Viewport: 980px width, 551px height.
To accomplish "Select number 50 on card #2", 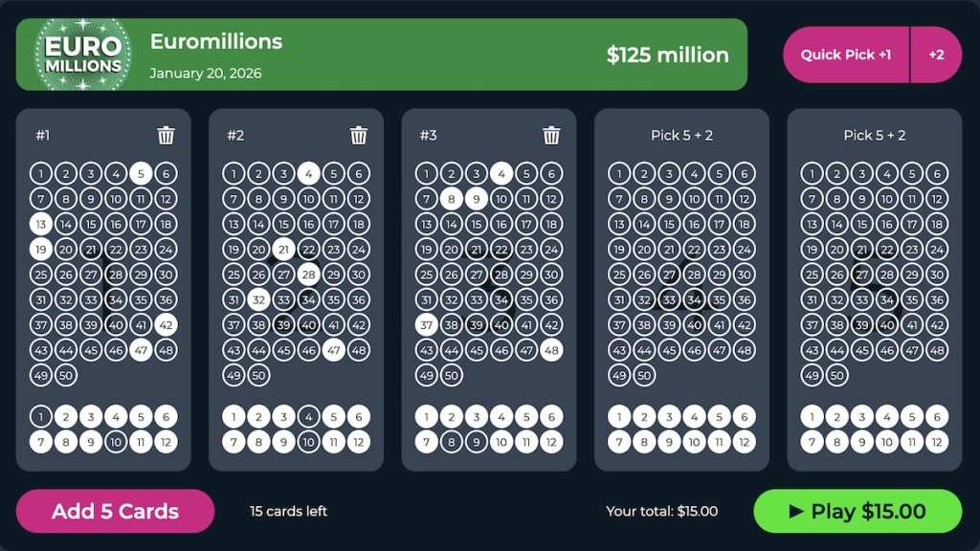I will click(x=256, y=376).
